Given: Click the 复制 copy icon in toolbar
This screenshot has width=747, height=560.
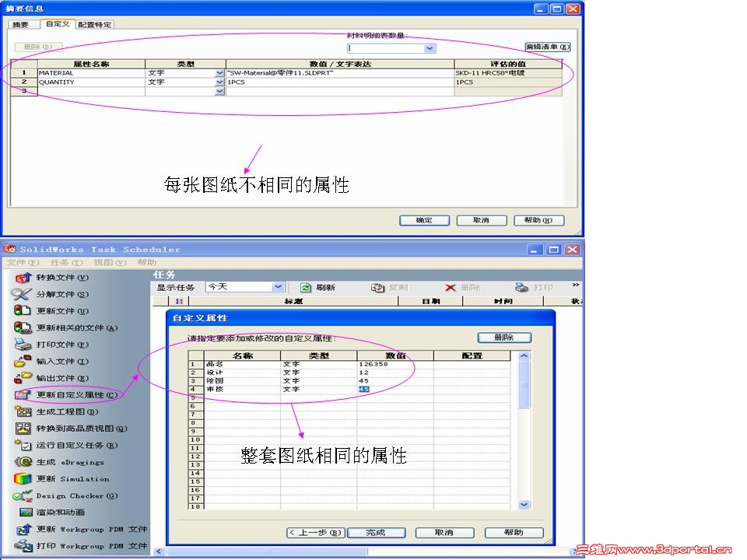Looking at the screenshot, I should 378,288.
